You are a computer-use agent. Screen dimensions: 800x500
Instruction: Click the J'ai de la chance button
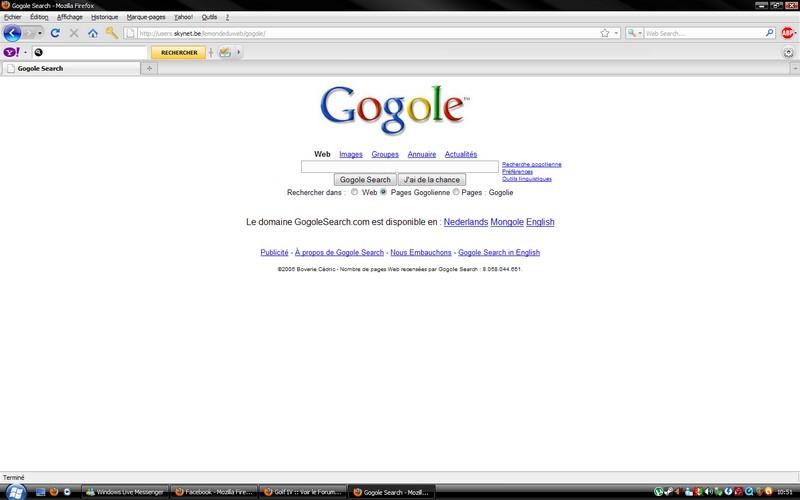pyautogui.click(x=432, y=180)
